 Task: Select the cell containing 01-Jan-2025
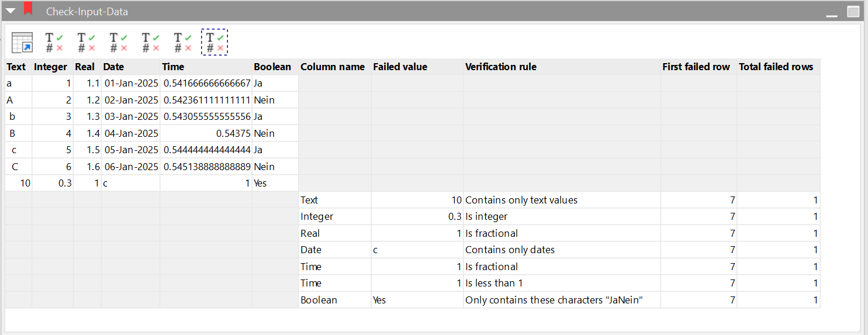[131, 84]
